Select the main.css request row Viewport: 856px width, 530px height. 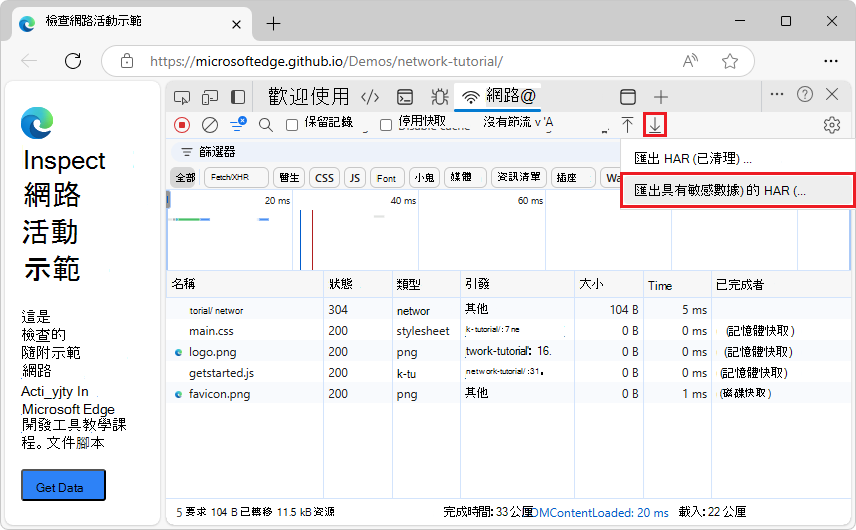coord(508,331)
